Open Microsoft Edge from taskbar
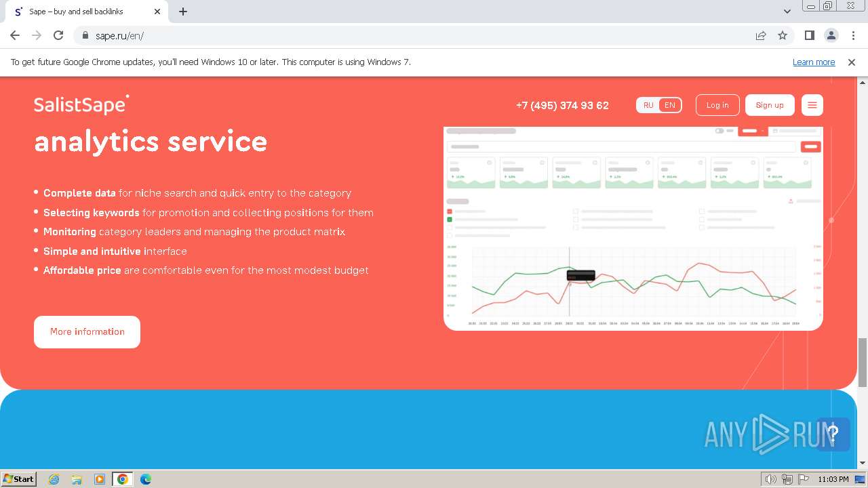 [146, 479]
